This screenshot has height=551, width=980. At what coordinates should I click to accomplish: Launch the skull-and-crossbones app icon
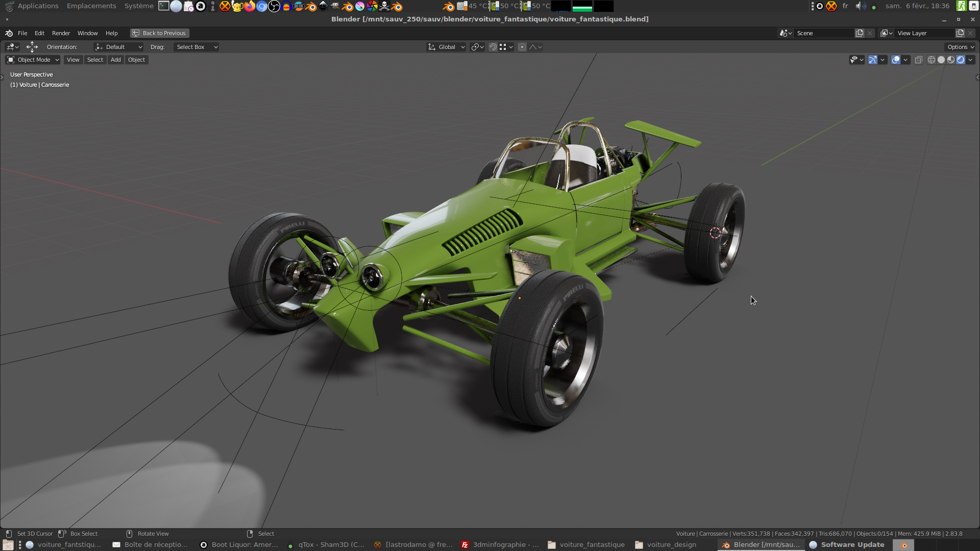tap(384, 6)
